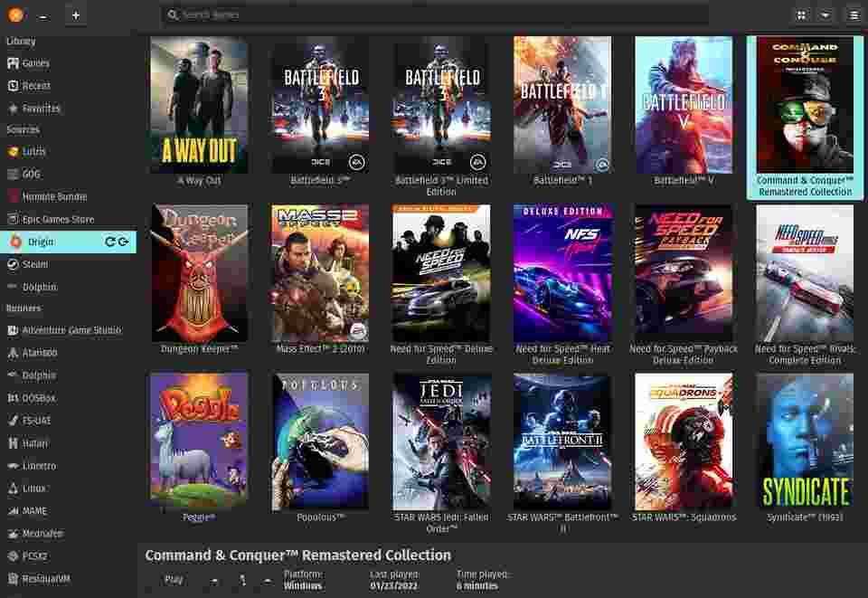This screenshot has height=598, width=868.
Task: Select the ResidualVM runner
Action: [68, 579]
